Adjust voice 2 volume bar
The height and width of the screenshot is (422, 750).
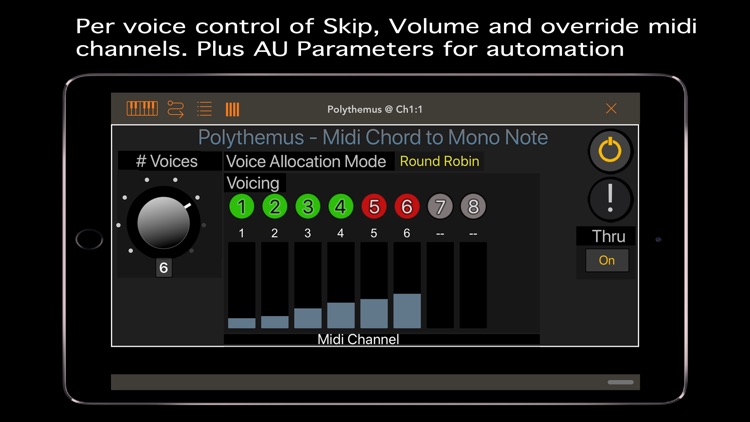[x=275, y=285]
